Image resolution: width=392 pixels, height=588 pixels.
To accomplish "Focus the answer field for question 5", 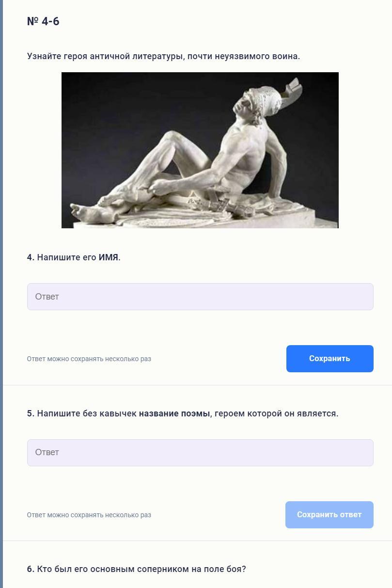I will [200, 453].
